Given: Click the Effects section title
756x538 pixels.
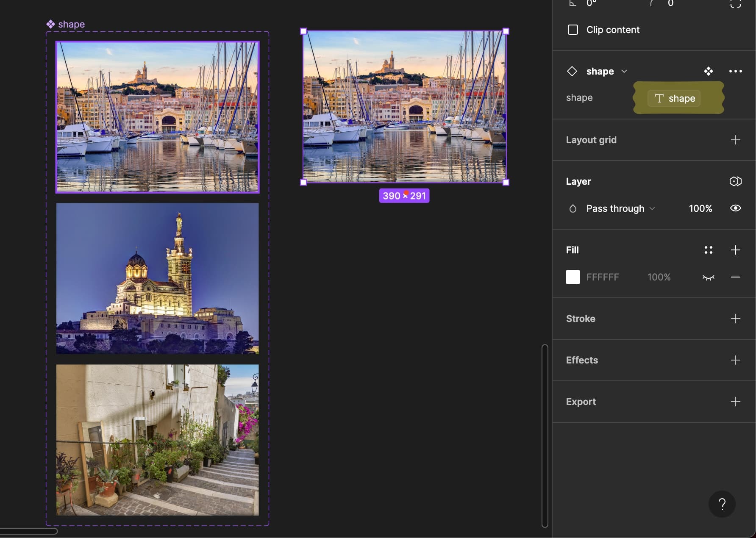Looking at the screenshot, I should (582, 360).
